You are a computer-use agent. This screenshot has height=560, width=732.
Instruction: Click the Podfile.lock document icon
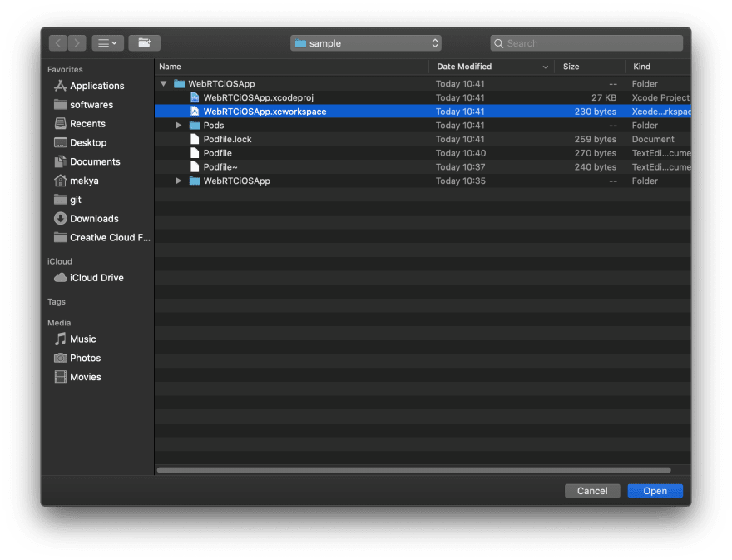[195, 139]
